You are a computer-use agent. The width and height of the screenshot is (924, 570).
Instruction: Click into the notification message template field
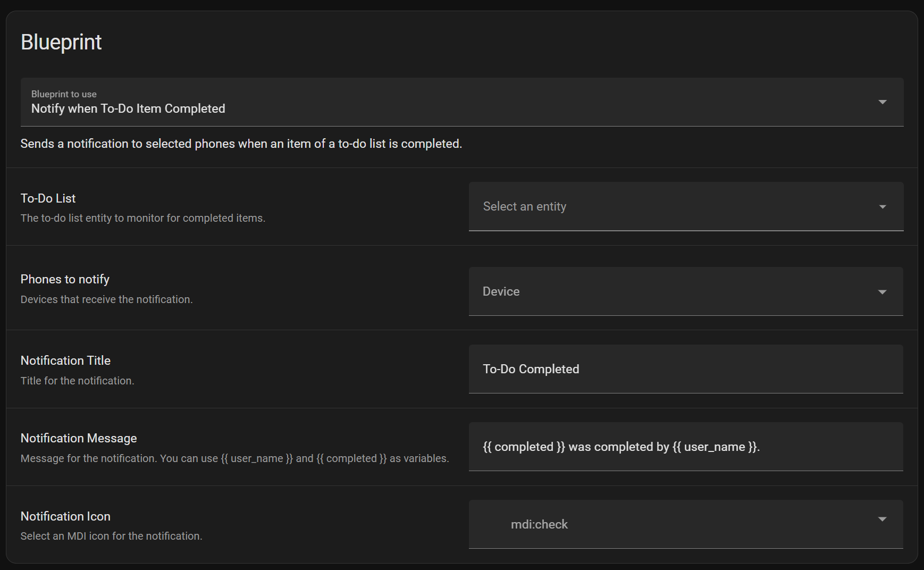(686, 447)
